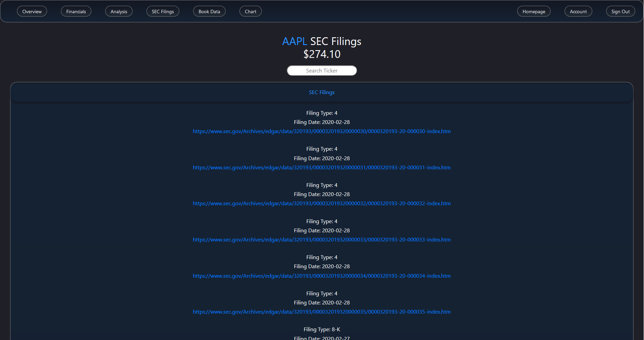The image size is (644, 340).
Task: Go to the Financials section
Action: click(x=76, y=12)
